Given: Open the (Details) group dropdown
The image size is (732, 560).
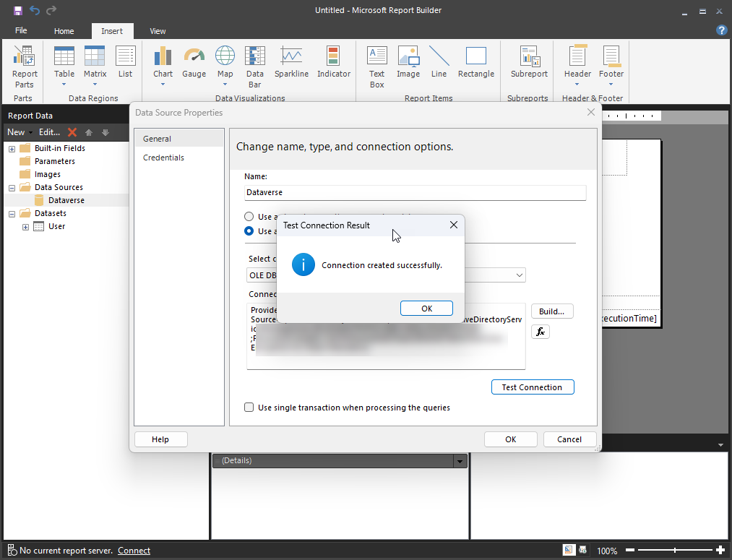Looking at the screenshot, I should (x=460, y=461).
